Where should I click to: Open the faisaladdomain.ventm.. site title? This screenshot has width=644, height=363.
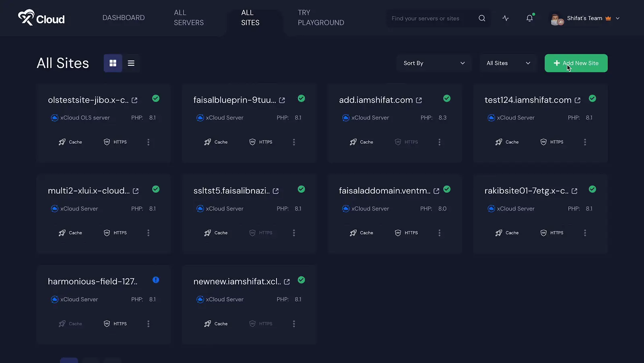385,191
